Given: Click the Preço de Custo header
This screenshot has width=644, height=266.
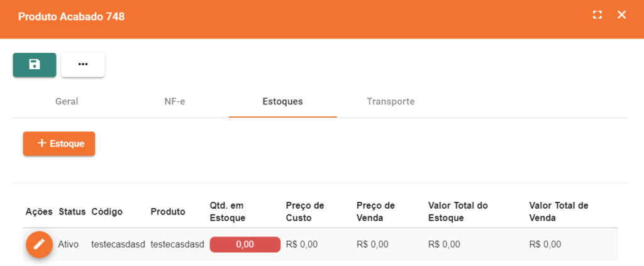Looking at the screenshot, I should 305,212.
